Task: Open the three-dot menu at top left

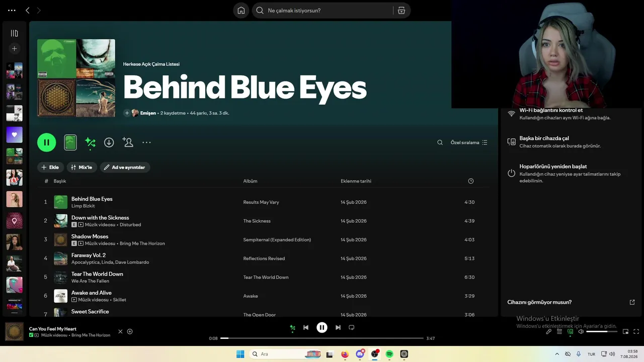Action: 12,10
